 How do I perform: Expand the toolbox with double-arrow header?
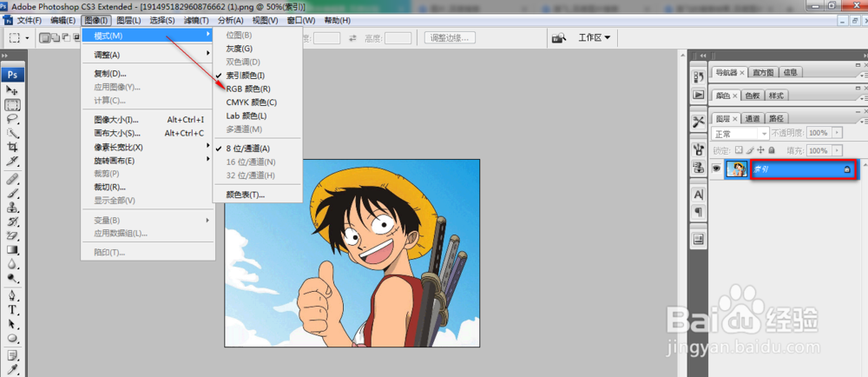coord(4,56)
